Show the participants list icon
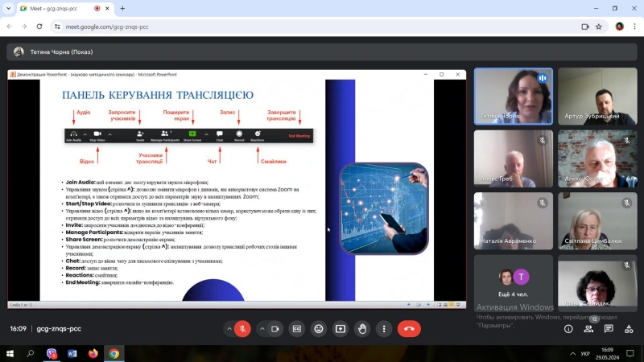The width and height of the screenshot is (644, 362). [588, 329]
